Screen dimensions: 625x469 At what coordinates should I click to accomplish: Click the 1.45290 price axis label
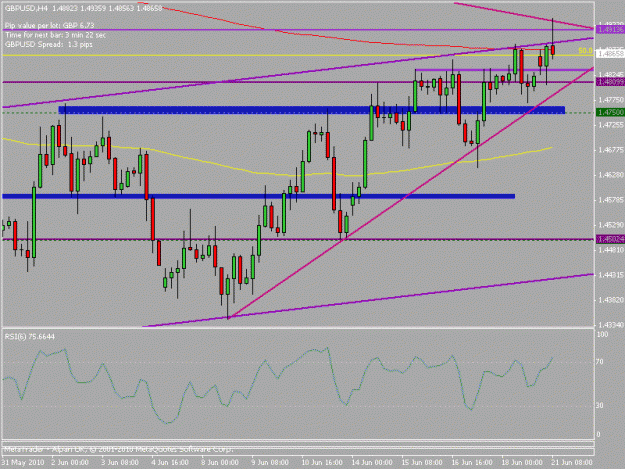611,225
